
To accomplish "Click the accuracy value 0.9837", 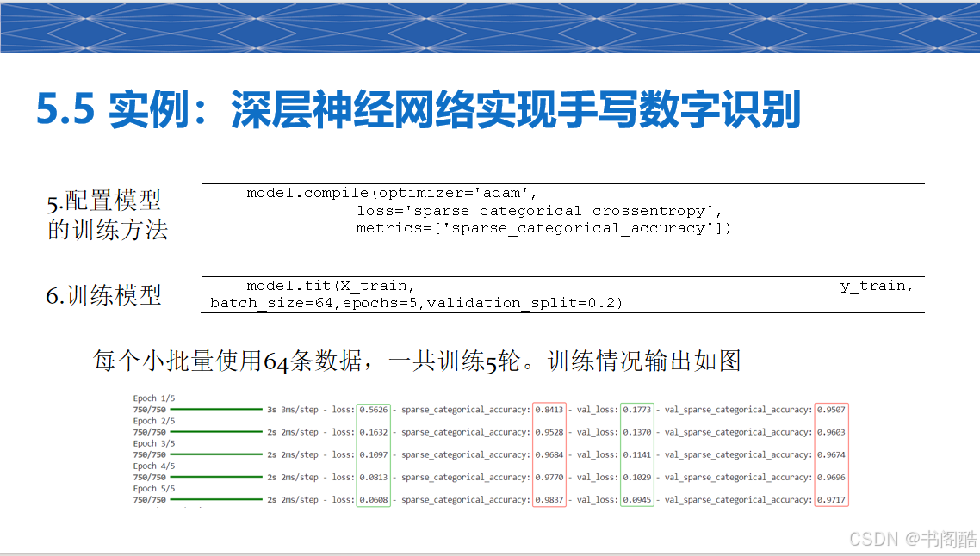I will point(549,500).
